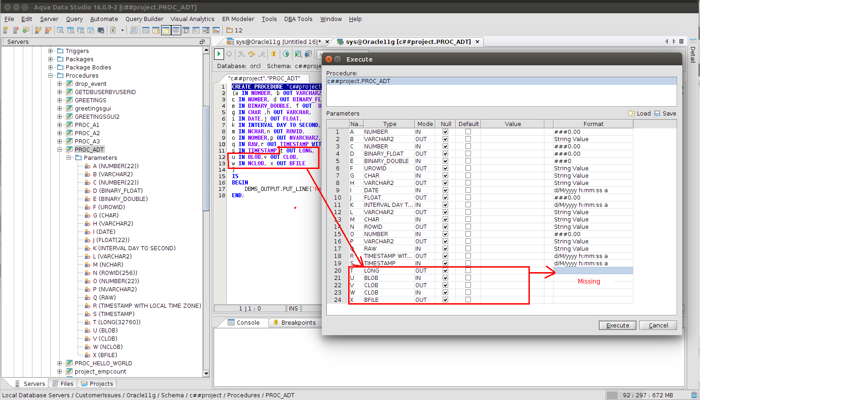The height and width of the screenshot is (400, 868).
Task: Close the Untitled 16 tab
Action: [327, 42]
